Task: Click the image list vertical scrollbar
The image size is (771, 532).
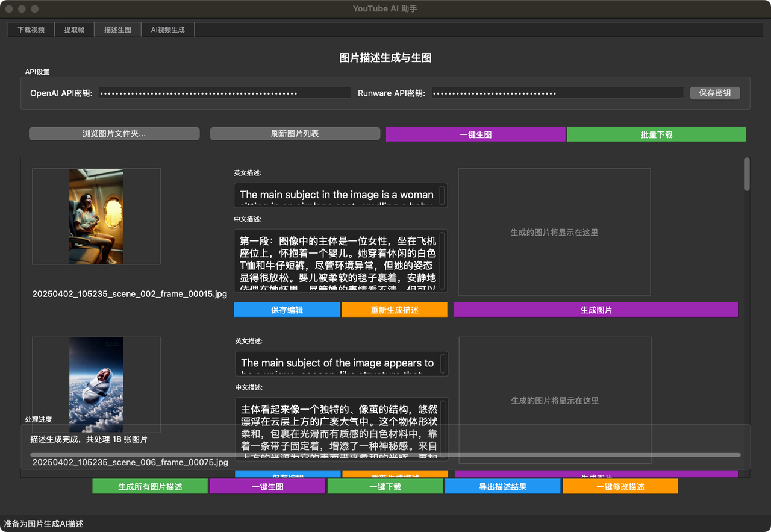Action: pos(747,175)
